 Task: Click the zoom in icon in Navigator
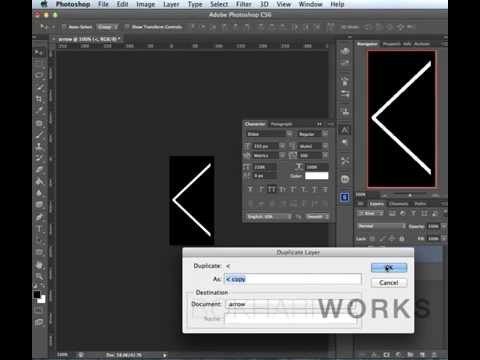[435, 196]
